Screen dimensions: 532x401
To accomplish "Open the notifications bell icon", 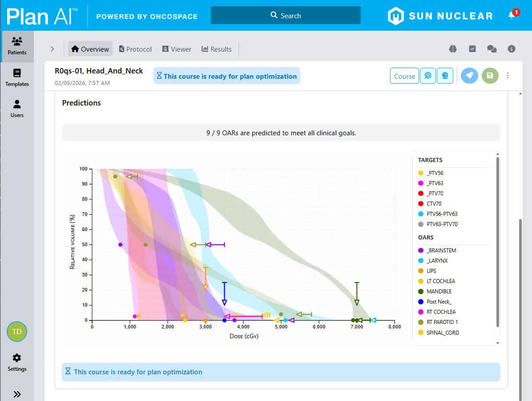I will point(512,15).
